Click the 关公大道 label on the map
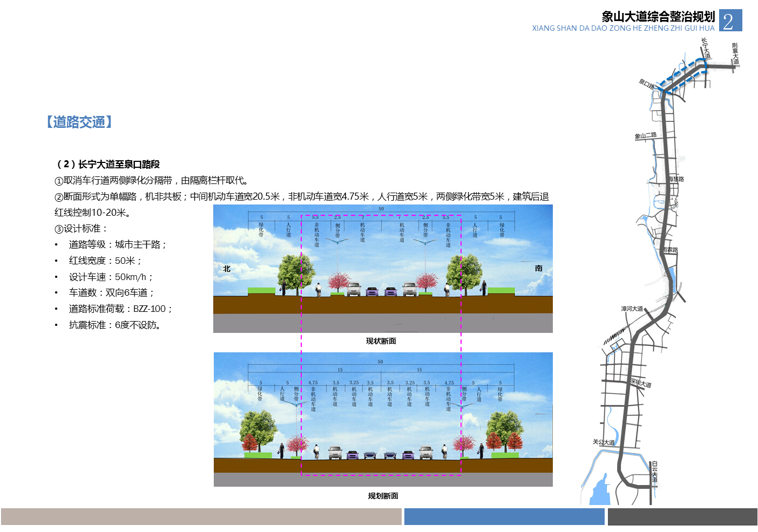The height and width of the screenshot is (532, 758). pyautogui.click(x=604, y=442)
